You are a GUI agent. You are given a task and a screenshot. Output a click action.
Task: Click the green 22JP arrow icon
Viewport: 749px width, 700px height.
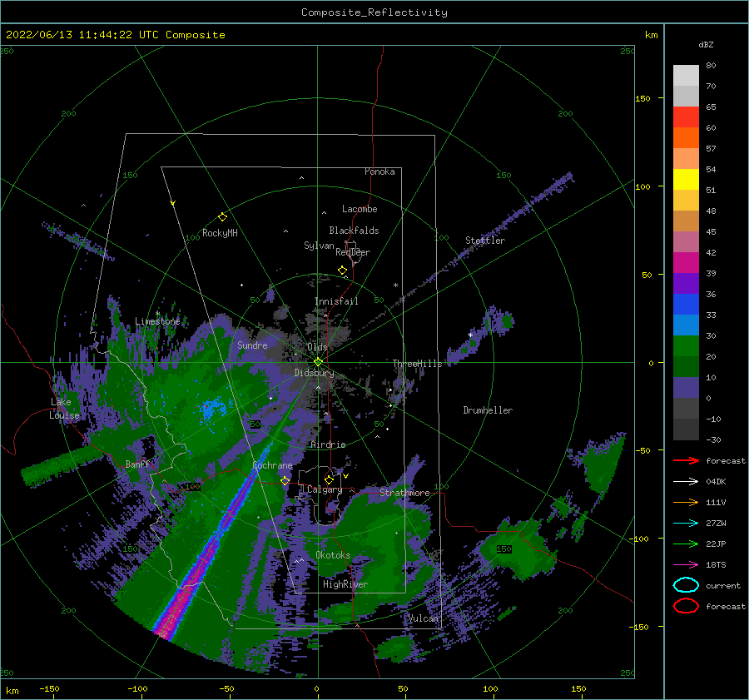tap(686, 544)
